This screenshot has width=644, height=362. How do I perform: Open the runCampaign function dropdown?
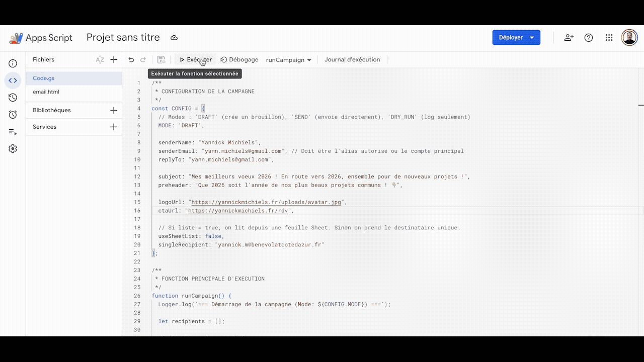point(289,60)
